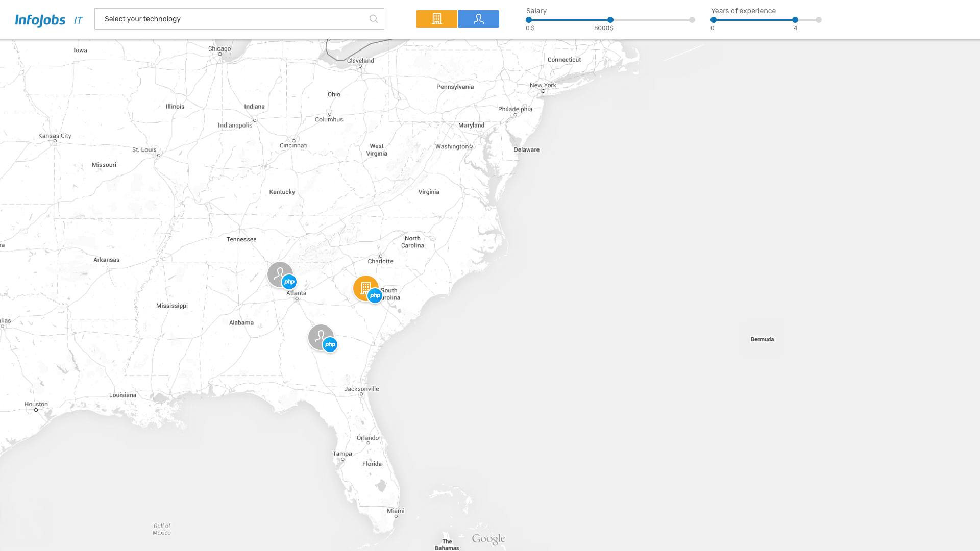Click the experience handle set to 4
This screenshot has width=980, height=551.
coord(795,20)
